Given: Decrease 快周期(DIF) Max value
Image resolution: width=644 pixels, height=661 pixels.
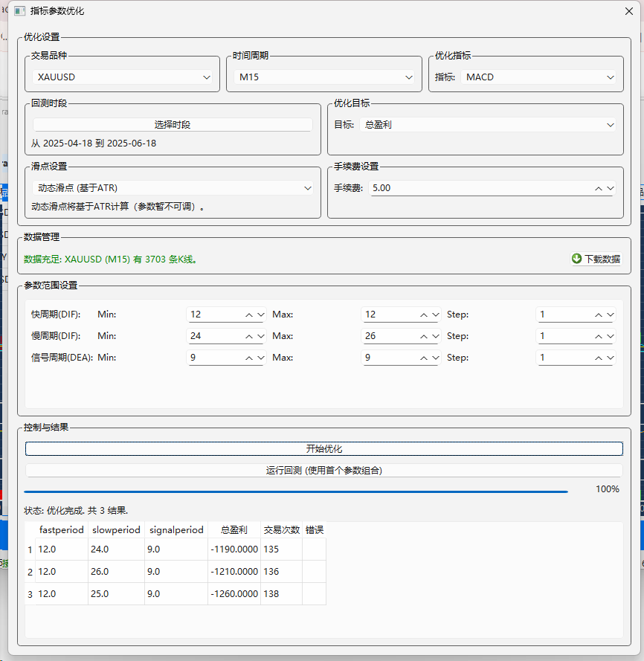Looking at the screenshot, I should [436, 315].
